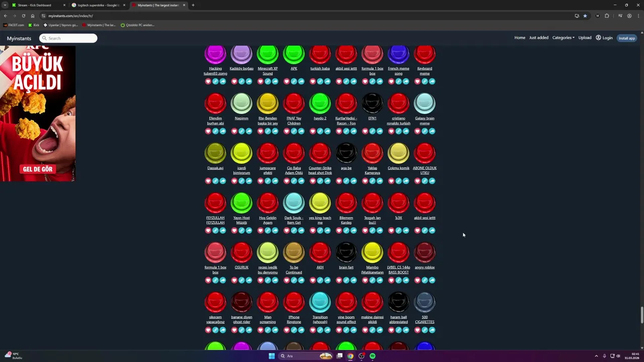The width and height of the screenshot is (644, 362).
Task: Favorite the OSURUK sound with heart icon
Action: tap(234, 281)
